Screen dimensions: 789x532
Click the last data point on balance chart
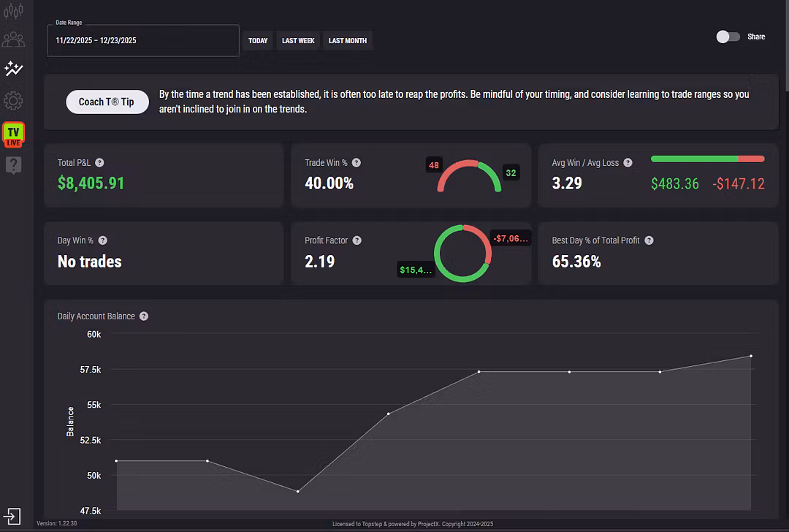pyautogui.click(x=750, y=356)
